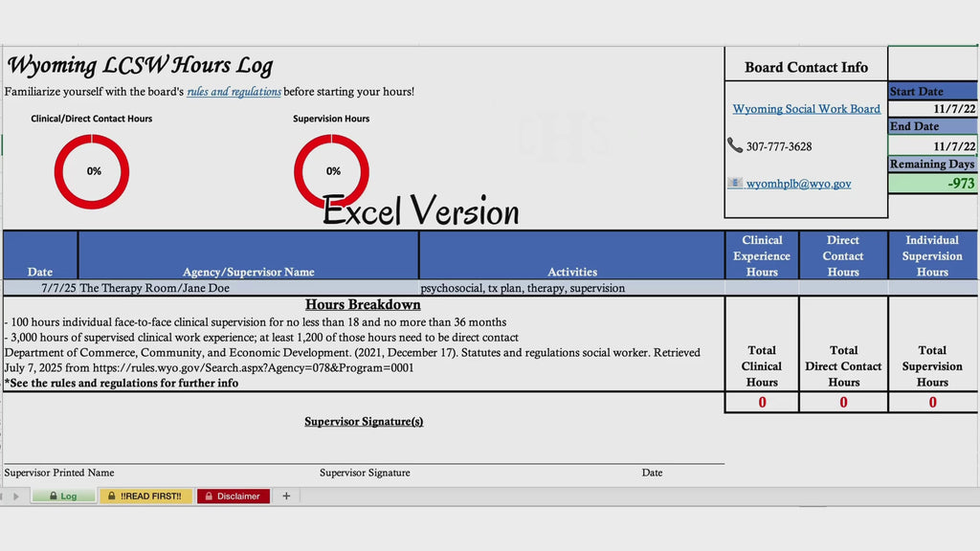Select the End Date value cell 11/7/22
The image size is (980, 551).
(x=932, y=146)
